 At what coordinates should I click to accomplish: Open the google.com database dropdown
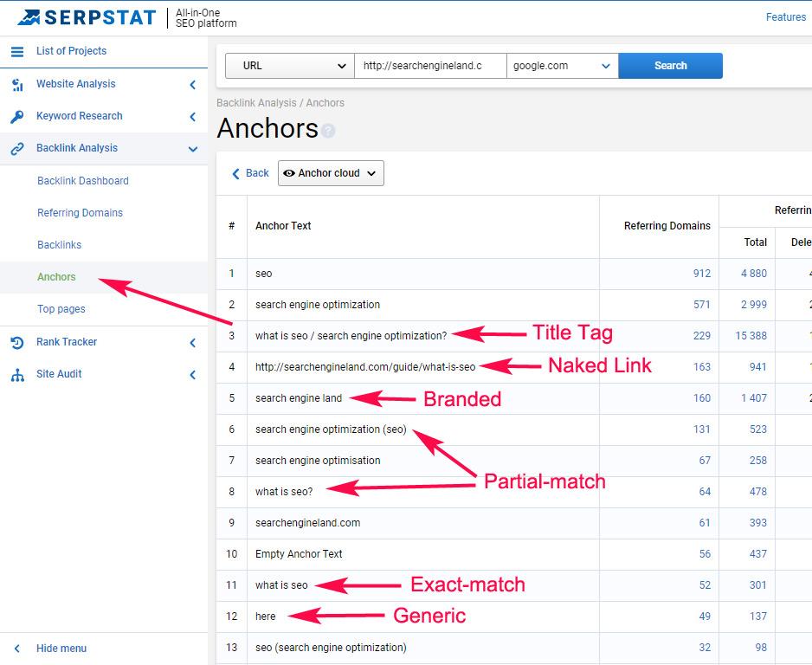click(563, 66)
